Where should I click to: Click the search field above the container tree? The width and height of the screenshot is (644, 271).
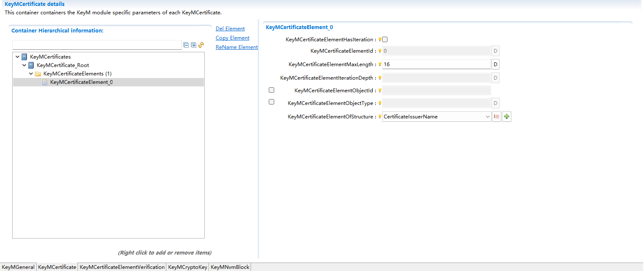[97, 45]
